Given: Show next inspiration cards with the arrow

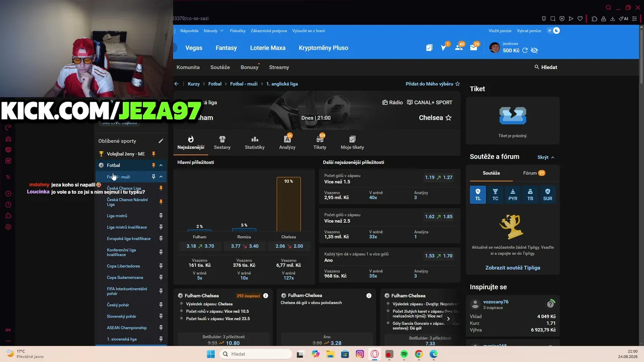Looking at the screenshot, I should (448, 319).
